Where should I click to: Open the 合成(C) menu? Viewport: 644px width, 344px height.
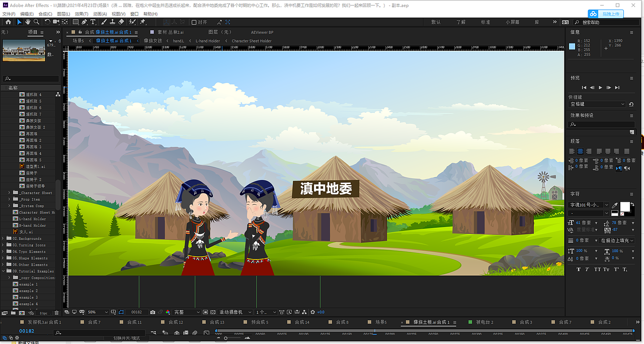[45, 14]
